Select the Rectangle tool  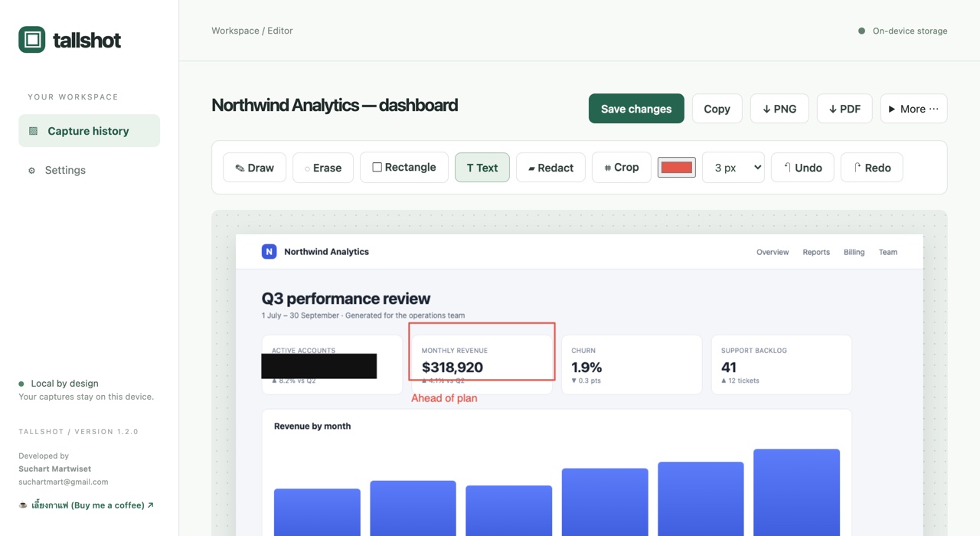[404, 167]
